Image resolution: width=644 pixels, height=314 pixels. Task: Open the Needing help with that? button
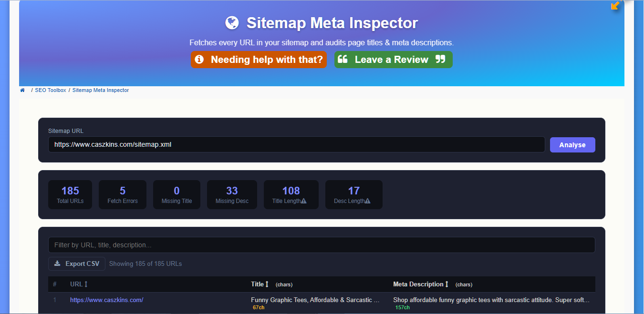click(x=259, y=60)
